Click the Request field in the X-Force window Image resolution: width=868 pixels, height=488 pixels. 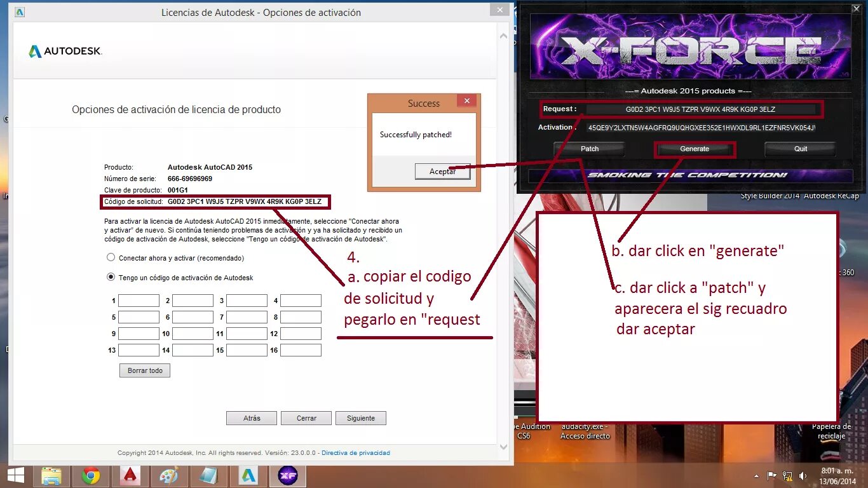click(x=700, y=109)
